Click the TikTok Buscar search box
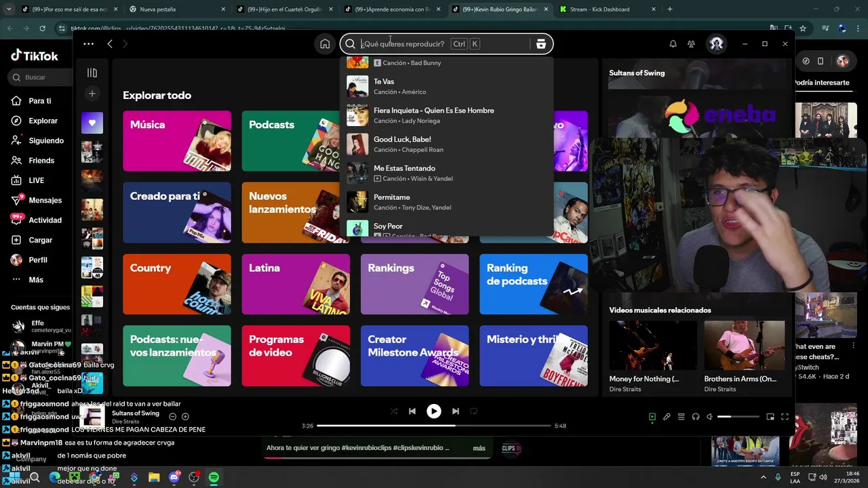868x488 pixels. 41,77
